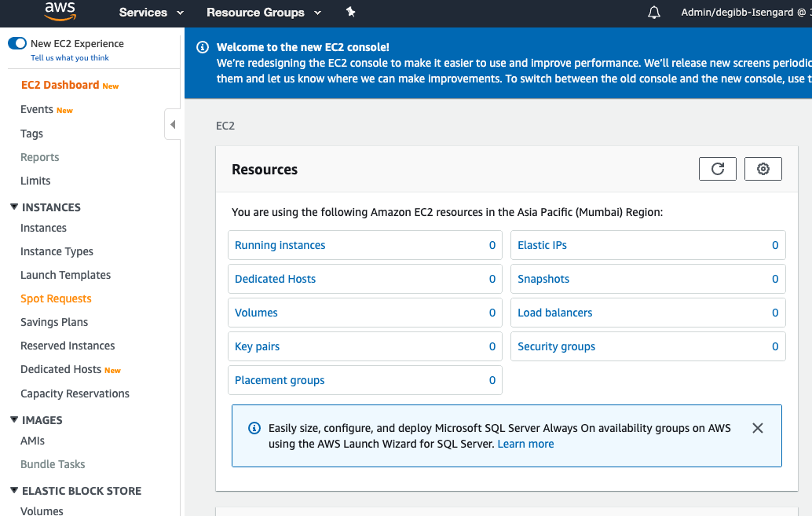Open the Resources panel settings gear
812x516 pixels.
[x=763, y=168]
